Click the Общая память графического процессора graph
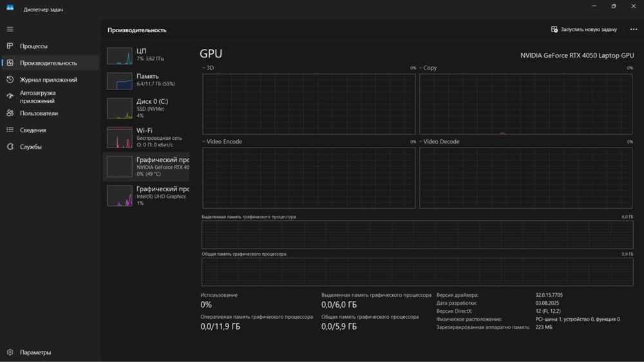The width and height of the screenshot is (644, 362). click(417, 272)
